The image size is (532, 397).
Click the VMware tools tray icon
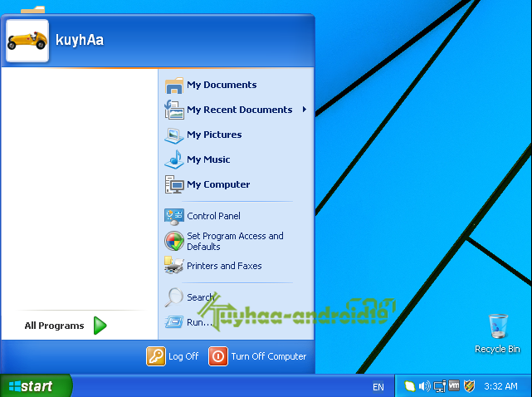(x=454, y=385)
